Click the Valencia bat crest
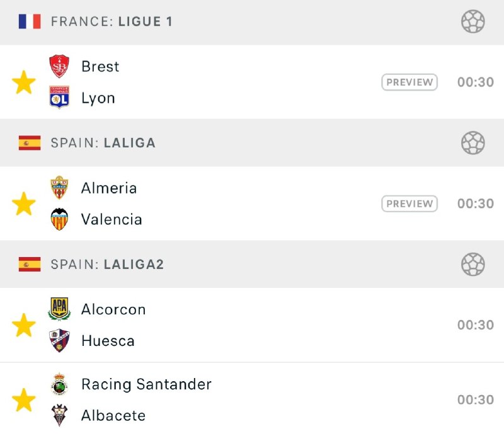This screenshot has width=504, height=436. [x=59, y=219]
